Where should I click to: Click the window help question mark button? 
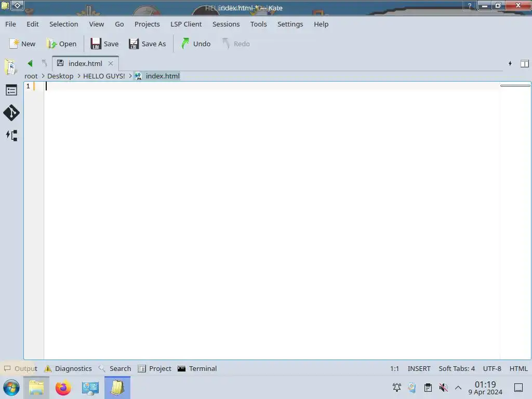470,5
